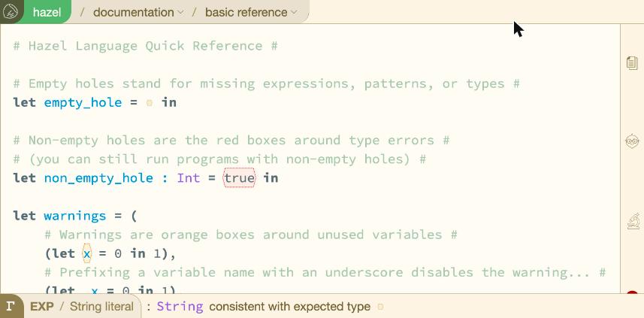Screen dimensions: 644x318
Task: Click the purple String type in status bar
Action: [180, 307]
